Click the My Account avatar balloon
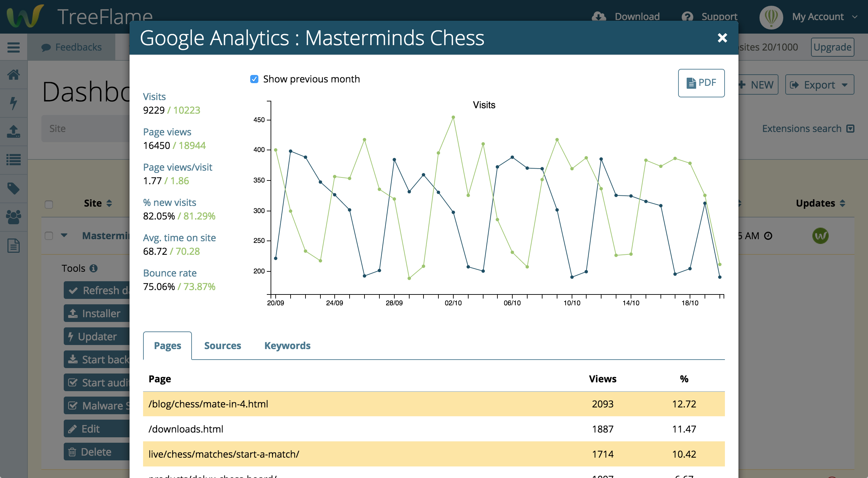This screenshot has width=868, height=478. click(771, 17)
